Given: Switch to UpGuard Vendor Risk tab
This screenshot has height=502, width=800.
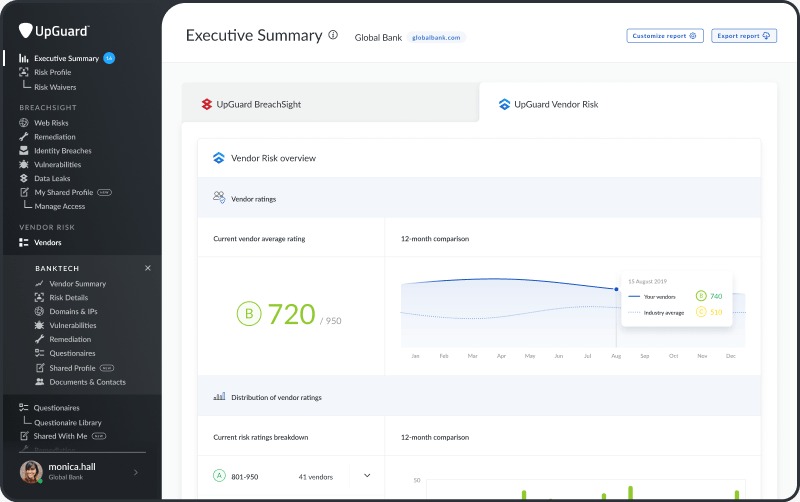Looking at the screenshot, I should tap(628, 102).
